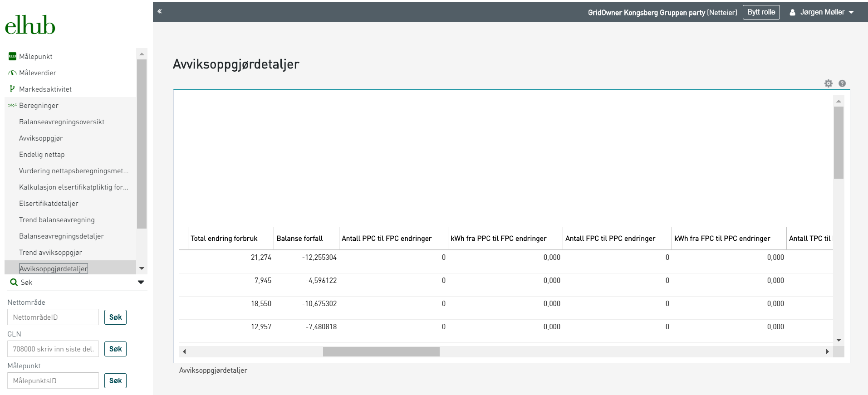
Task: Click user avatar icon beside Jørgen Møller
Action: click(x=792, y=12)
